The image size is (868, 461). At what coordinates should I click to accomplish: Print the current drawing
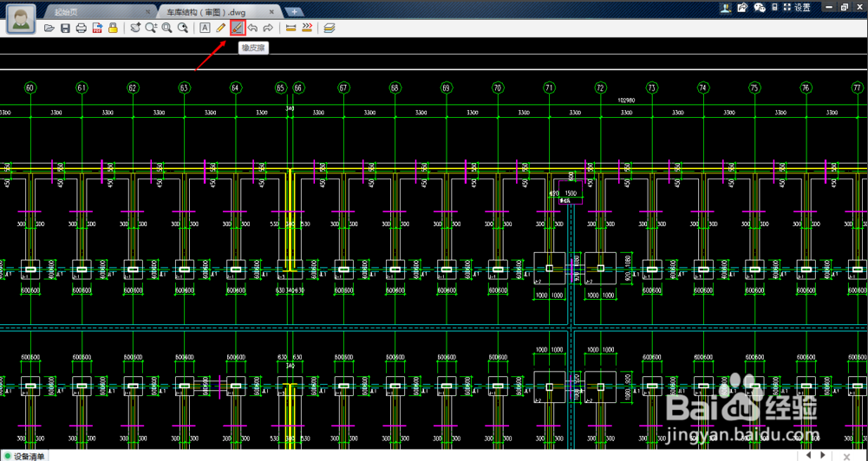[x=81, y=29]
